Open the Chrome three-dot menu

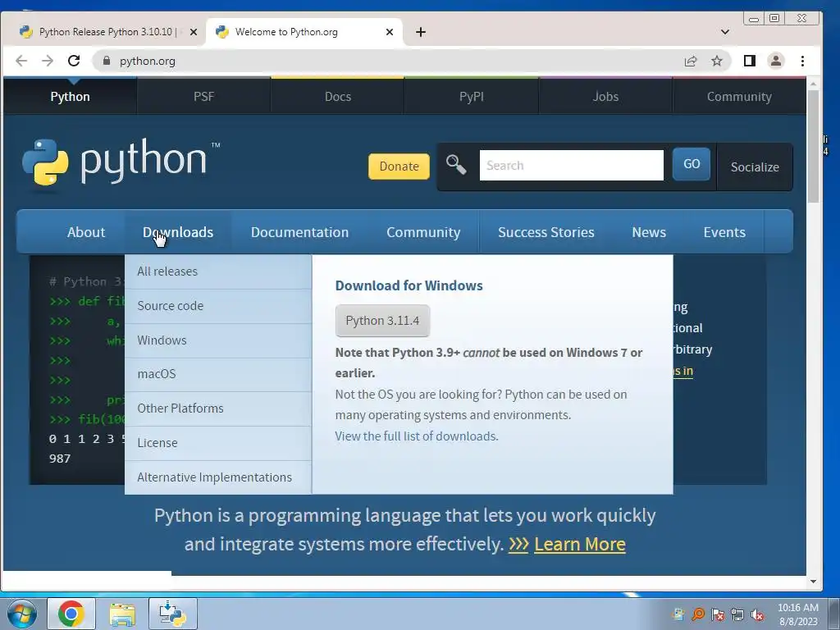[802, 61]
